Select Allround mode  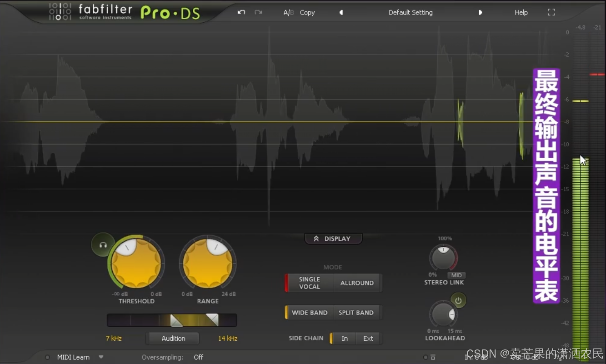[x=357, y=283]
